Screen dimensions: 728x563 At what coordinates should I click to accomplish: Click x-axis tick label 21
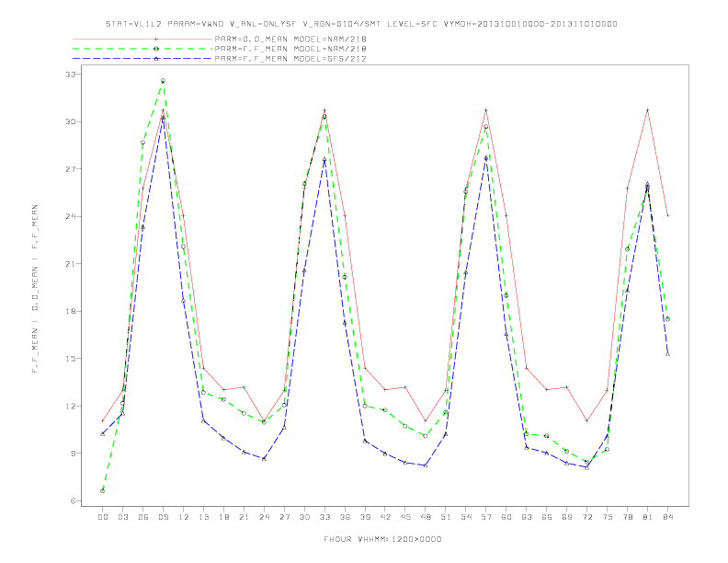tap(244, 517)
